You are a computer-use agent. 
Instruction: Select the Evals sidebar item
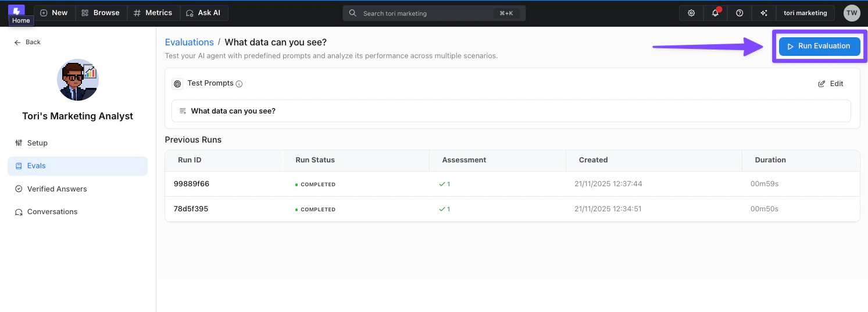click(x=77, y=166)
